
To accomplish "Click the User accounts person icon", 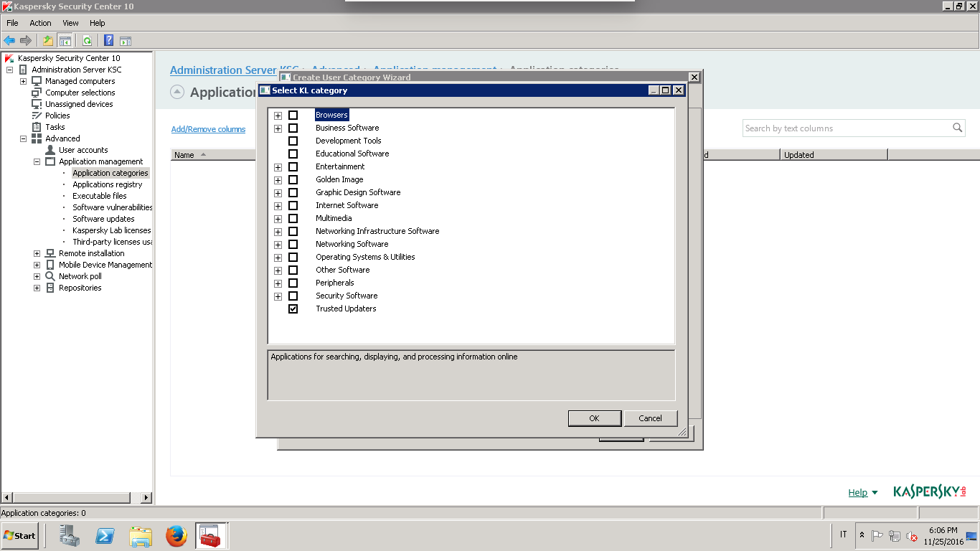I will pos(50,150).
